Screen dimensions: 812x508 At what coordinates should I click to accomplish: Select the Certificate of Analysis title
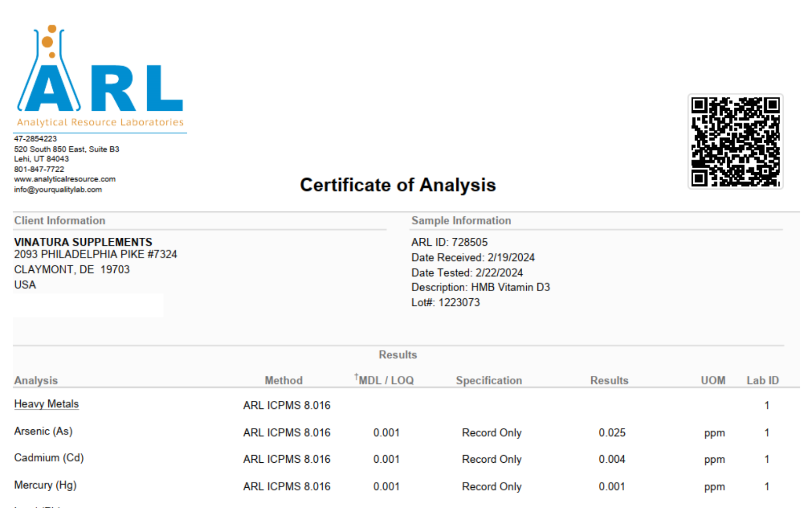coord(398,185)
